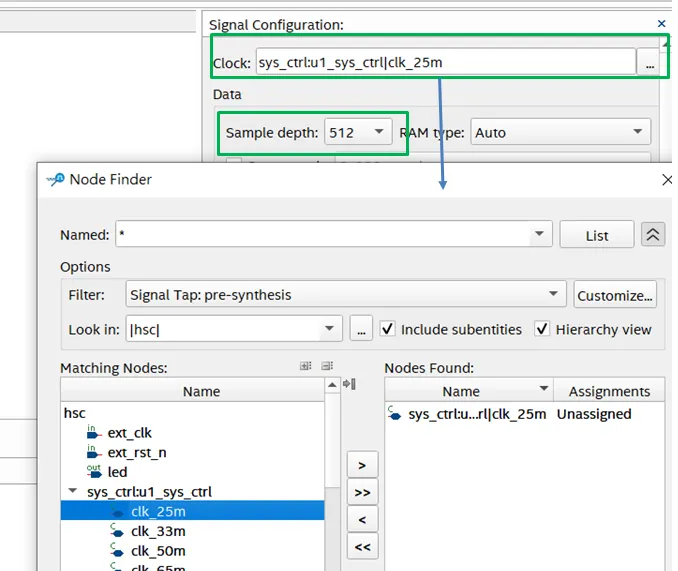The height and width of the screenshot is (571, 678).
Task: Click the >> add all nodes button
Action: pos(362,492)
